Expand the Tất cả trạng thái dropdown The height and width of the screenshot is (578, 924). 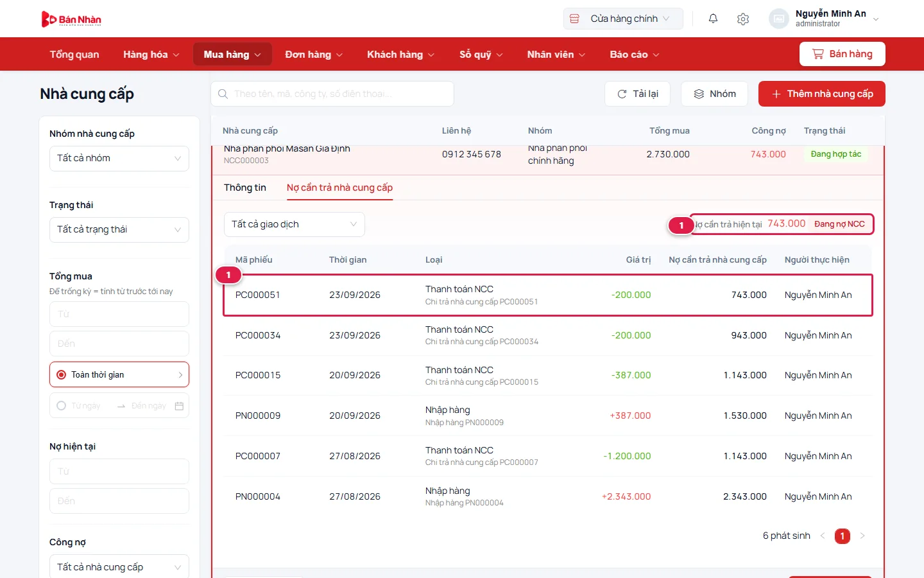(119, 230)
